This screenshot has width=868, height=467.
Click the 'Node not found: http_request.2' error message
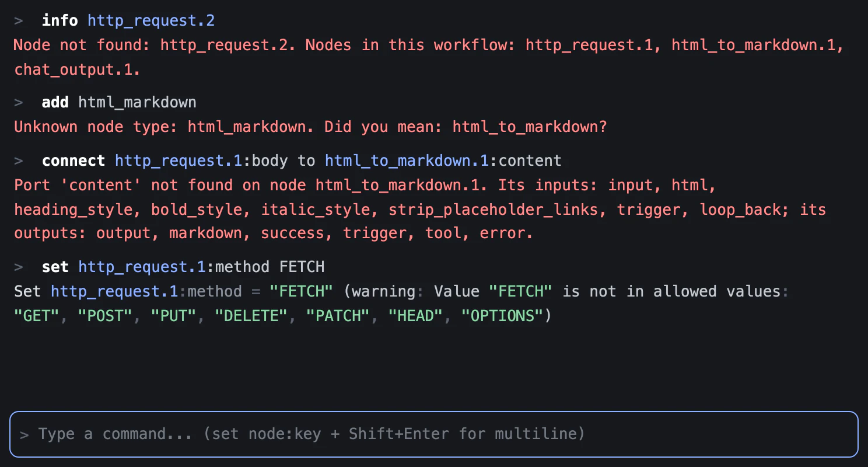(x=156, y=46)
